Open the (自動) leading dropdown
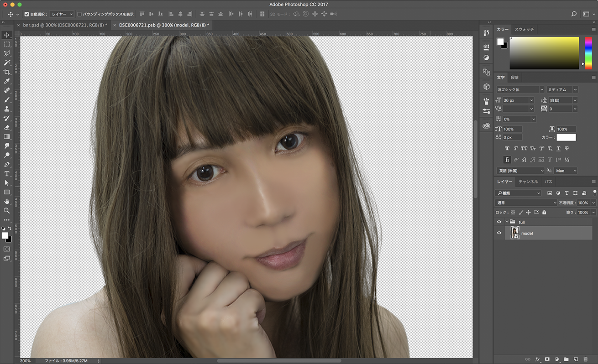The width and height of the screenshot is (598, 364). (x=563, y=100)
